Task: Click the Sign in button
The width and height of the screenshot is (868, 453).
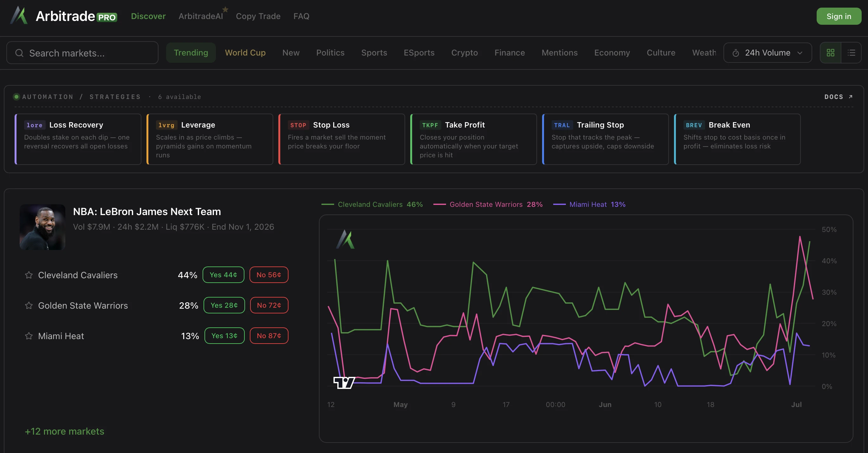Action: coord(839,16)
